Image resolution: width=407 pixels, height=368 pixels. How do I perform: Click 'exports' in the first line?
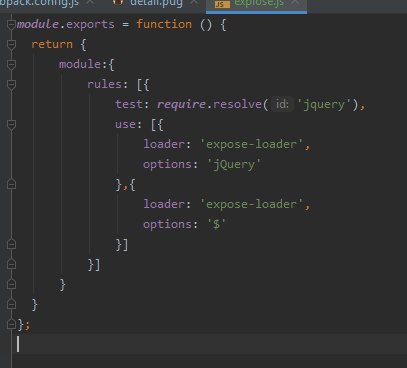click(x=90, y=24)
